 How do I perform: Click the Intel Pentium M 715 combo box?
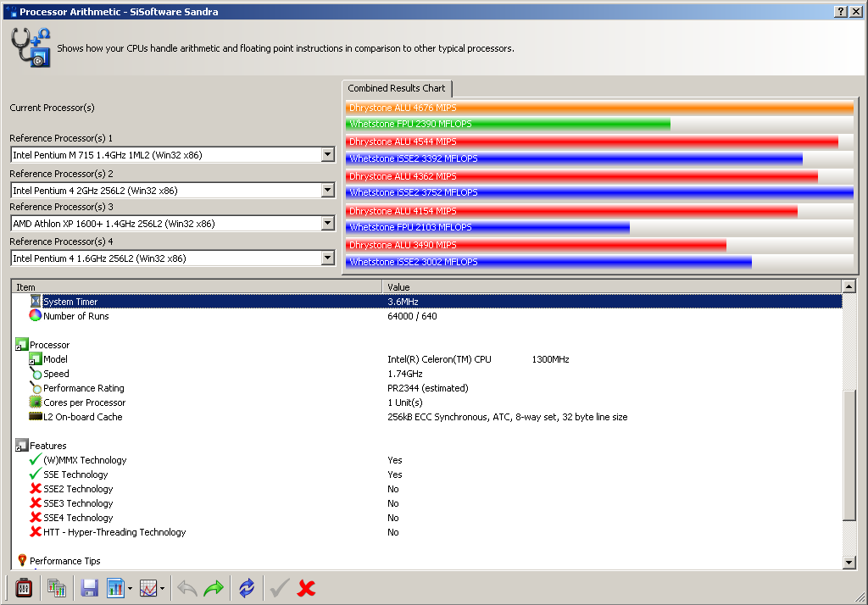[x=173, y=155]
